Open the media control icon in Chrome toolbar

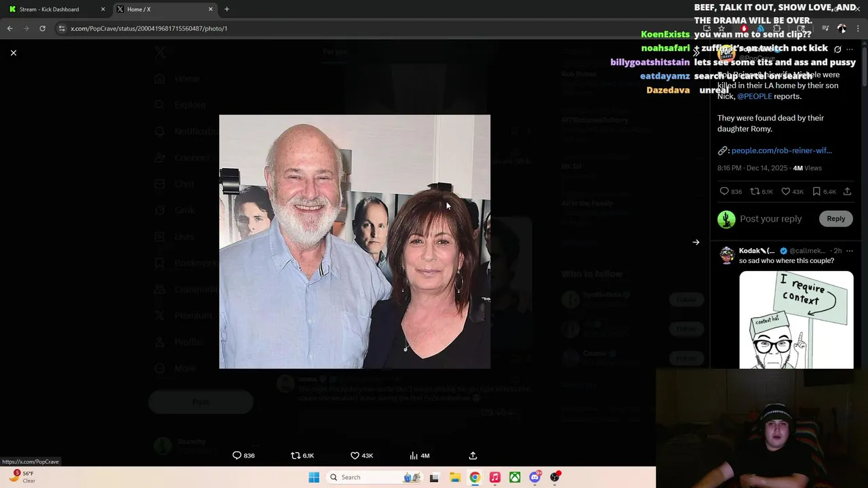point(825,28)
